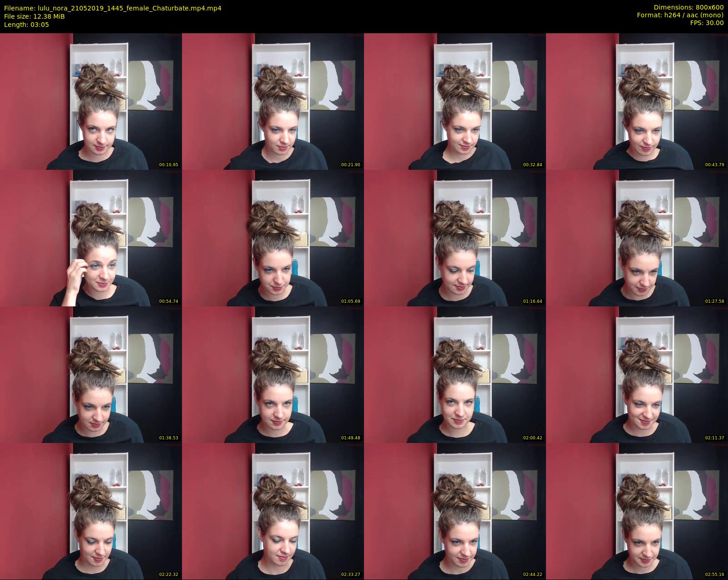Select the frame at 00:21.90
The image size is (728, 580).
pos(273,101)
